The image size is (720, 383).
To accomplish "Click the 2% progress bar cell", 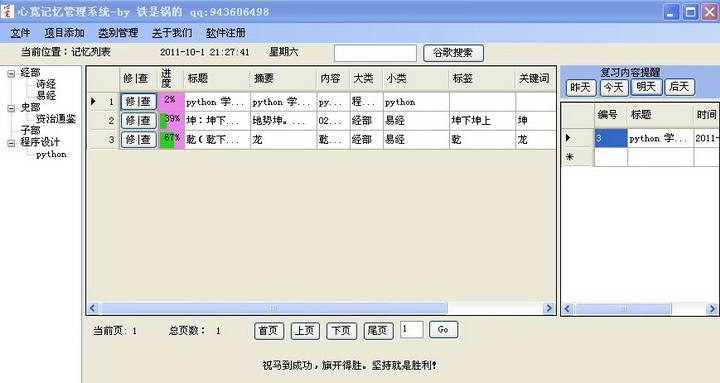I will pos(171,101).
